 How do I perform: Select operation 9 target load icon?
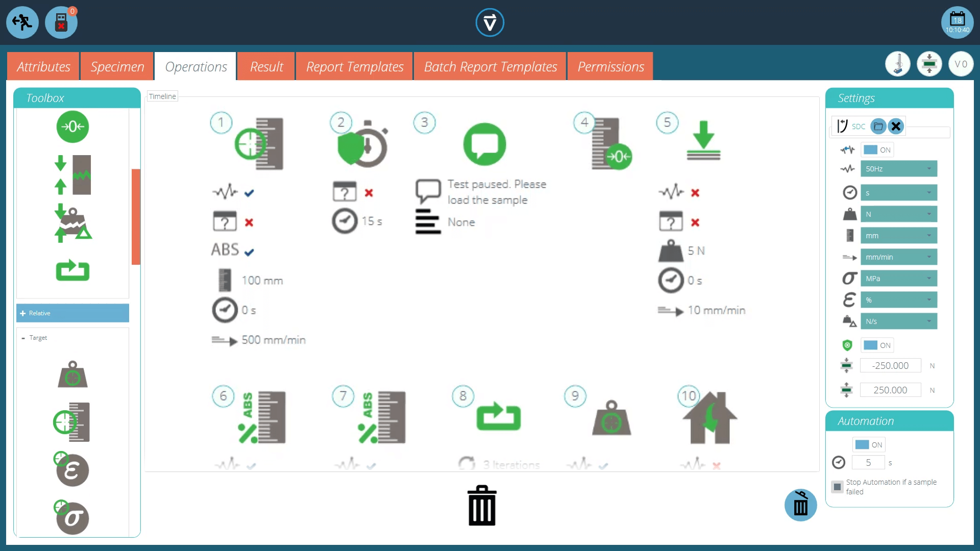pos(611,418)
